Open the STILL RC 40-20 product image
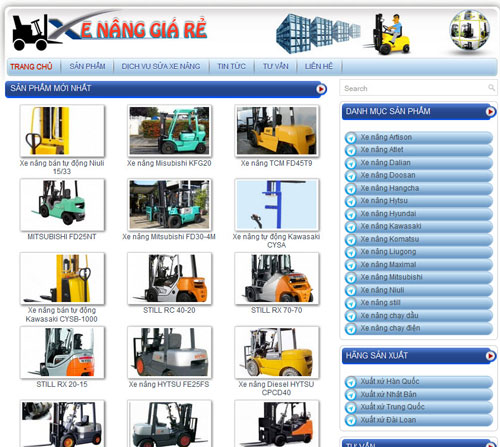Screen dimensions: 500x447 click(x=169, y=278)
